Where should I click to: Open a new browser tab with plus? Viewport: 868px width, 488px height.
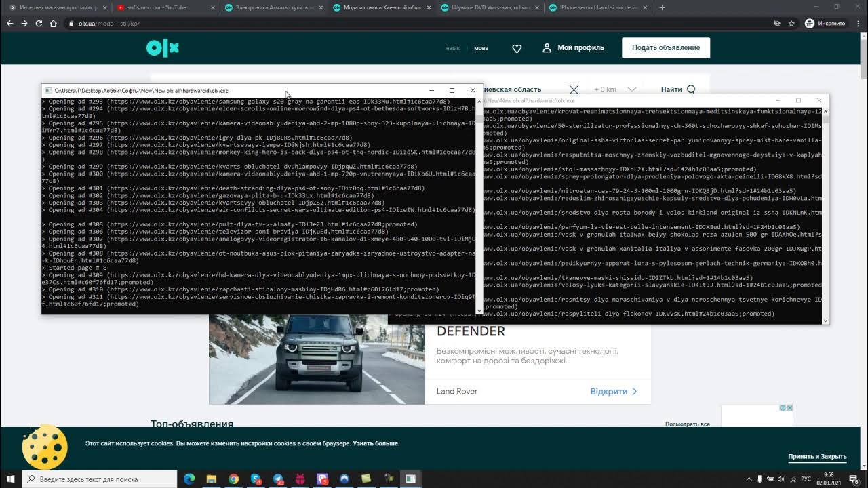pyautogui.click(x=662, y=7)
